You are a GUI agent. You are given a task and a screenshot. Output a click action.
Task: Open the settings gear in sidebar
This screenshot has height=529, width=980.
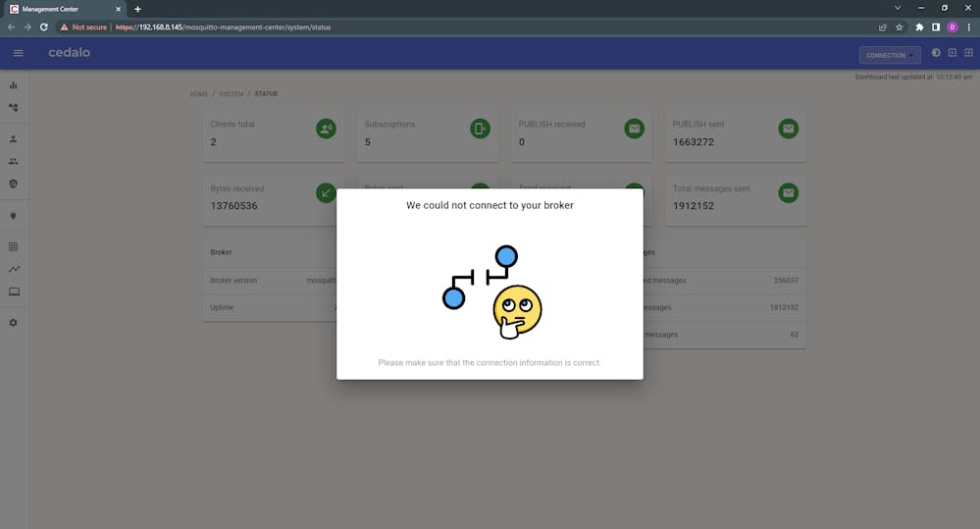14,323
